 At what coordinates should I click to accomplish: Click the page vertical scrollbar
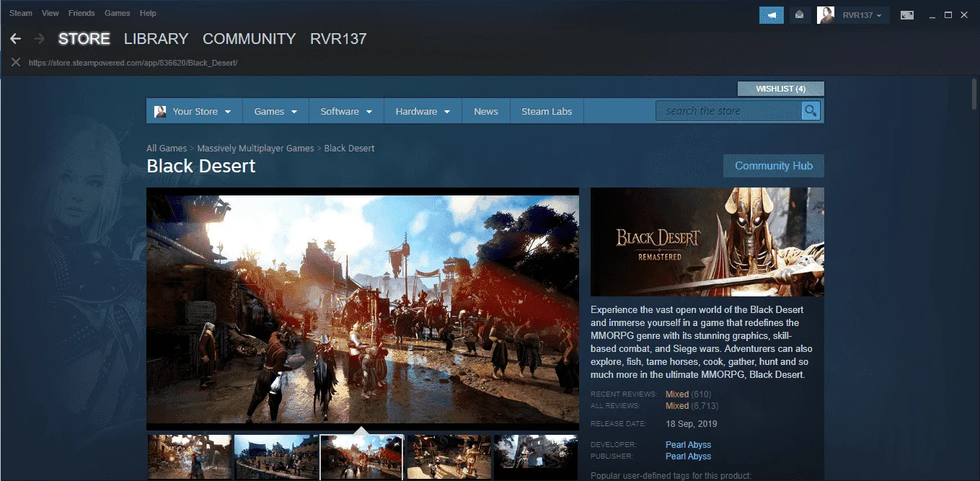(974, 95)
